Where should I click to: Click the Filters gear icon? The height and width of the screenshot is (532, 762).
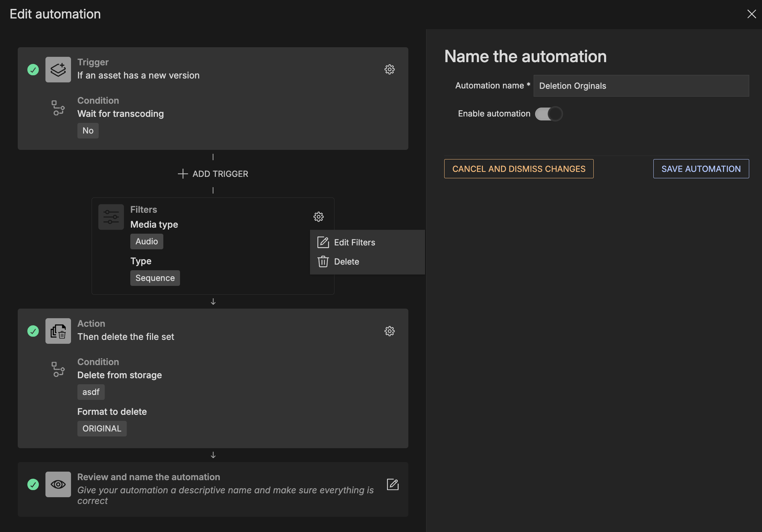[x=319, y=217]
